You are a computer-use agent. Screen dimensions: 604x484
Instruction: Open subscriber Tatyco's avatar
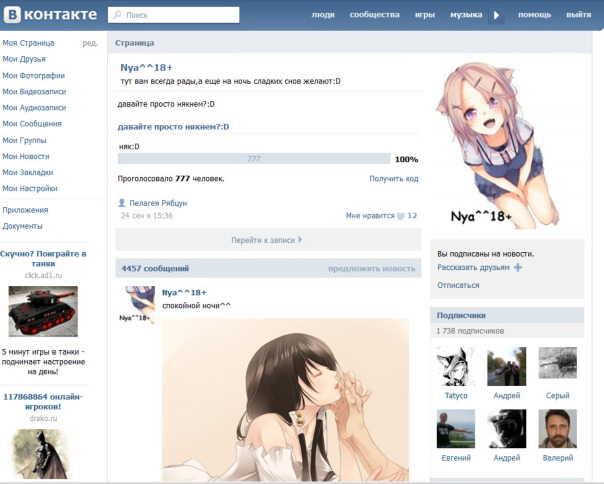(456, 366)
